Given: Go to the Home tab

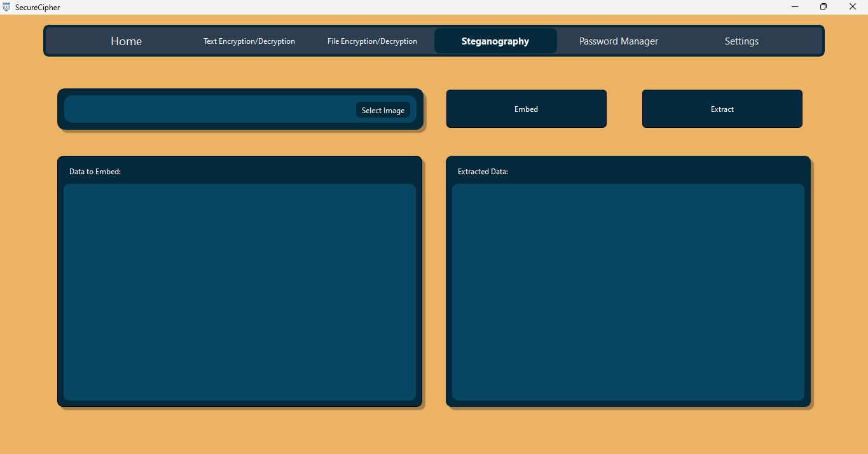Looking at the screenshot, I should pos(126,41).
